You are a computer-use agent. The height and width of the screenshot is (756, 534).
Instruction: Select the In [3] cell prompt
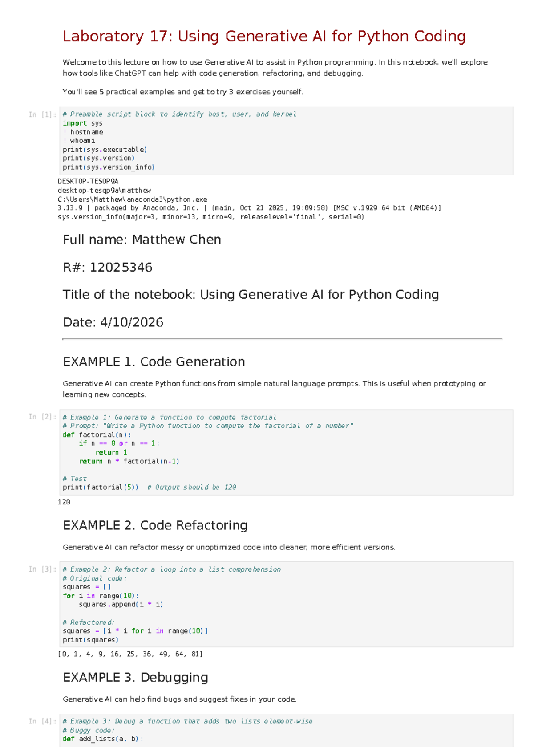point(42,569)
